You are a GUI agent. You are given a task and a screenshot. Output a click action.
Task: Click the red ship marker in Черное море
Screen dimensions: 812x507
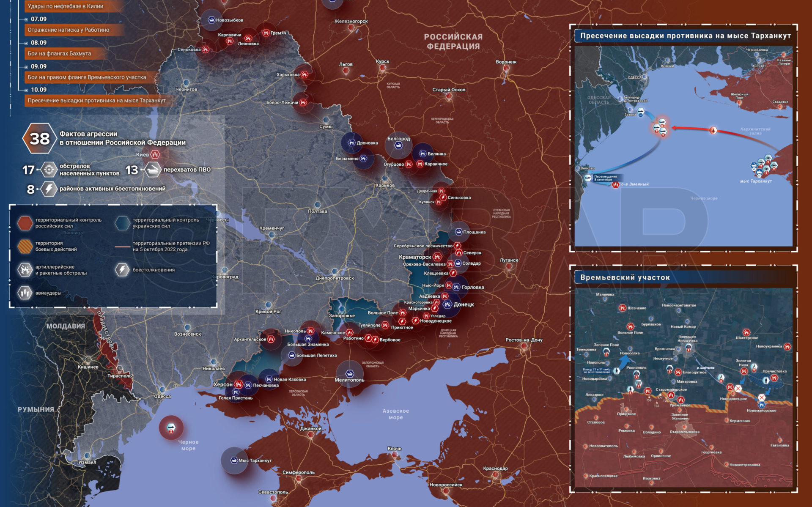[171, 428]
